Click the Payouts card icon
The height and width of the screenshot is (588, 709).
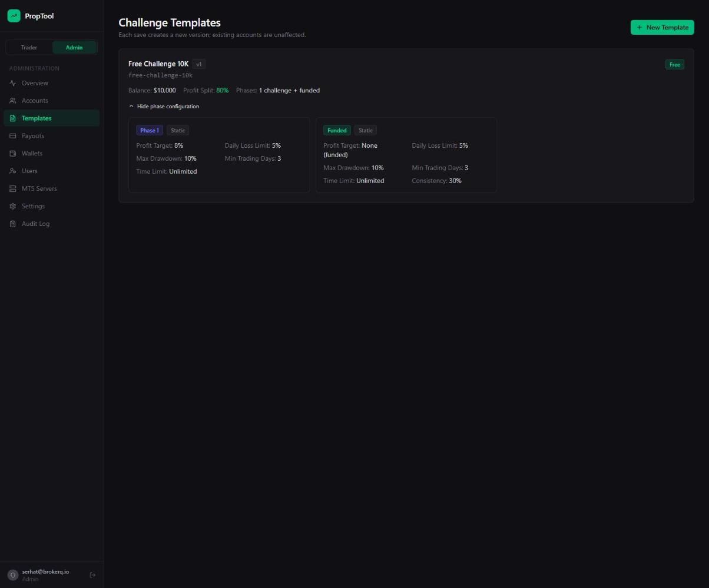tap(13, 136)
